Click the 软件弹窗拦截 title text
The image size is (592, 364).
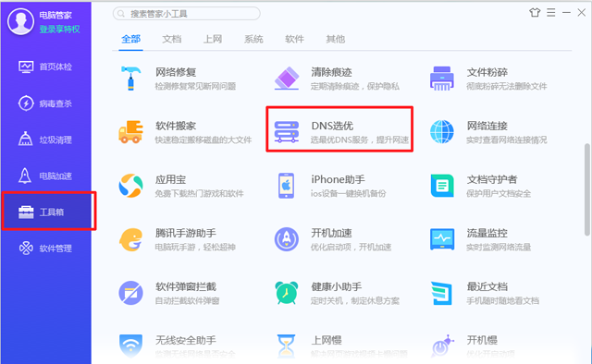click(186, 286)
